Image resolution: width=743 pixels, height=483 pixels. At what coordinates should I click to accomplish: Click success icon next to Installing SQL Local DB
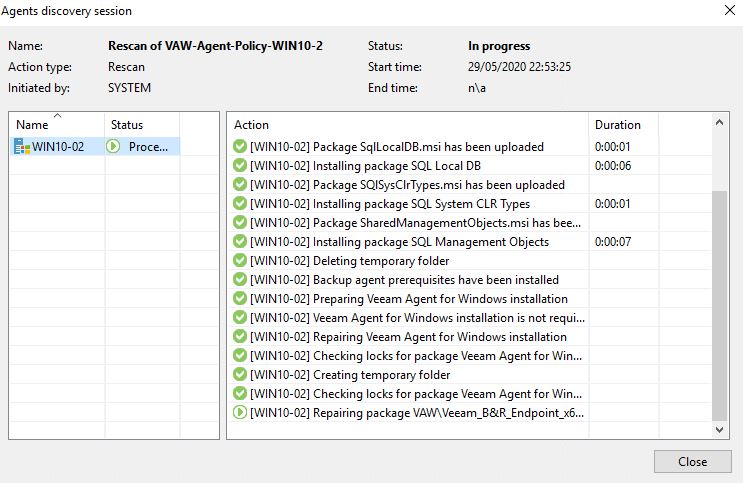(240, 165)
